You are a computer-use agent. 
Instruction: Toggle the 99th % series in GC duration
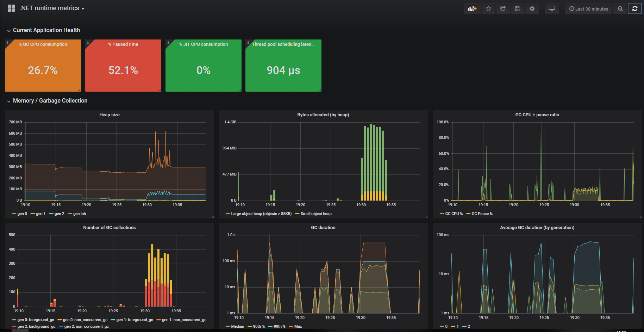pos(280,326)
